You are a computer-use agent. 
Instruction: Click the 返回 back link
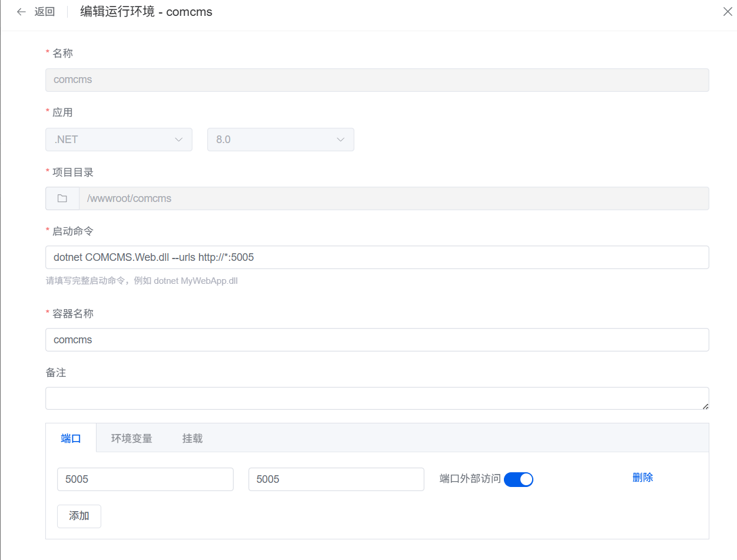[44, 12]
